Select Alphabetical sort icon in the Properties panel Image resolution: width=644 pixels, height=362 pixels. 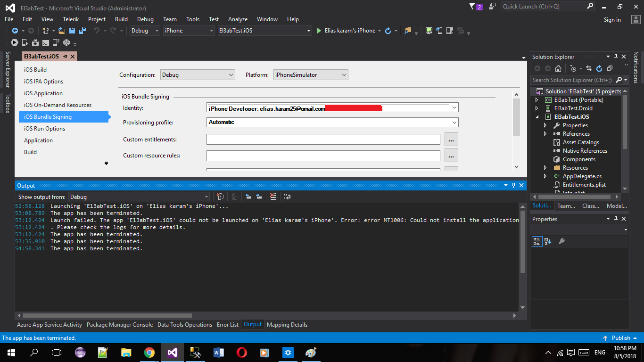pos(548,241)
